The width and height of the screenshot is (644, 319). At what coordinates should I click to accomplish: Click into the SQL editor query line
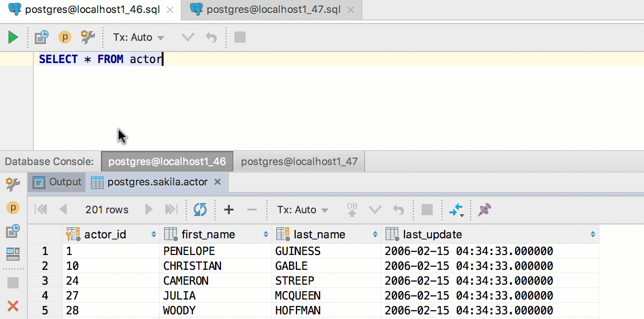(x=338, y=59)
